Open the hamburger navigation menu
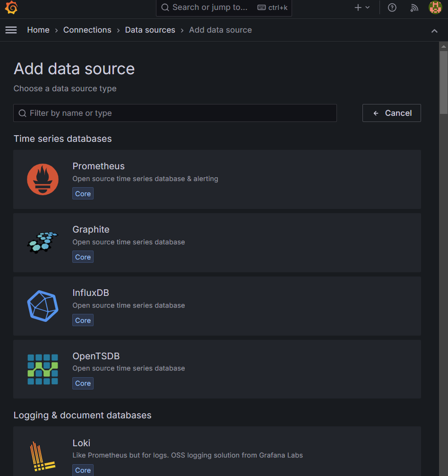 (x=11, y=30)
